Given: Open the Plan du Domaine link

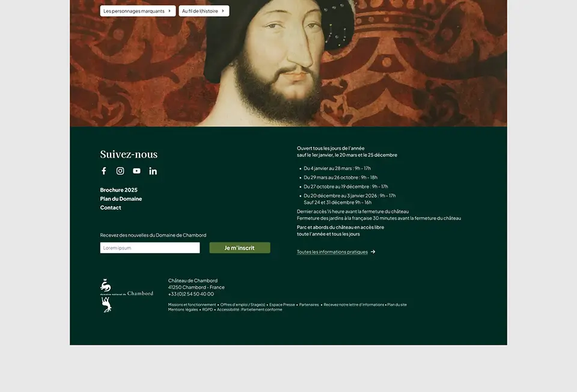Looking at the screenshot, I should point(121,199).
